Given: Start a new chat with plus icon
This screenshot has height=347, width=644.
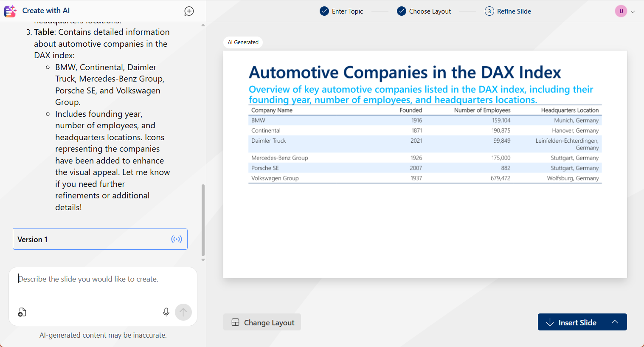Looking at the screenshot, I should pos(189,11).
